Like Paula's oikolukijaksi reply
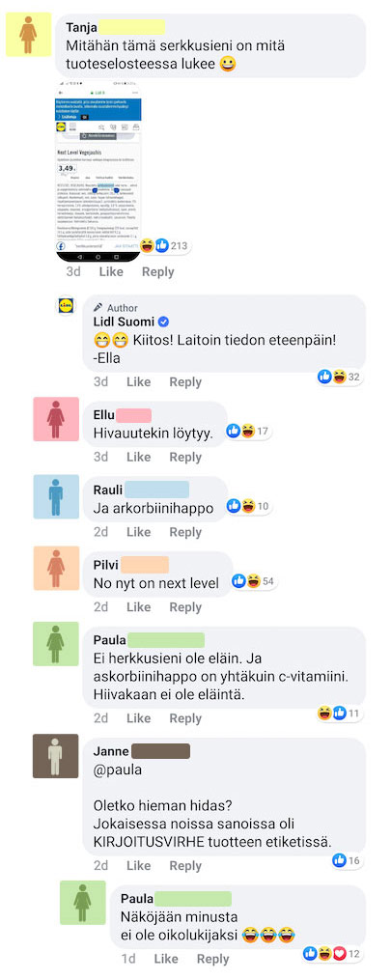The height and width of the screenshot is (980, 391). point(165,959)
